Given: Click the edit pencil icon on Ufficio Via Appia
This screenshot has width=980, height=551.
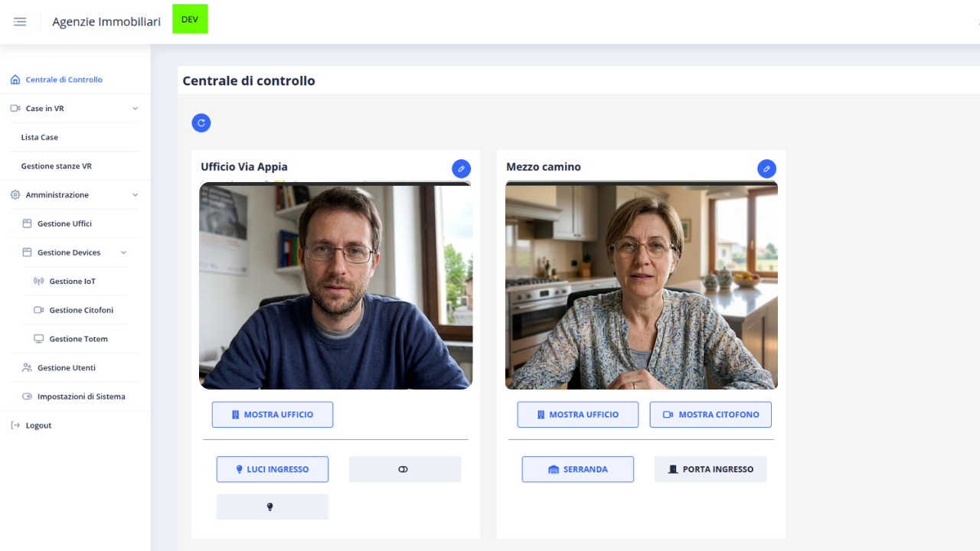Looking at the screenshot, I should pos(461,168).
